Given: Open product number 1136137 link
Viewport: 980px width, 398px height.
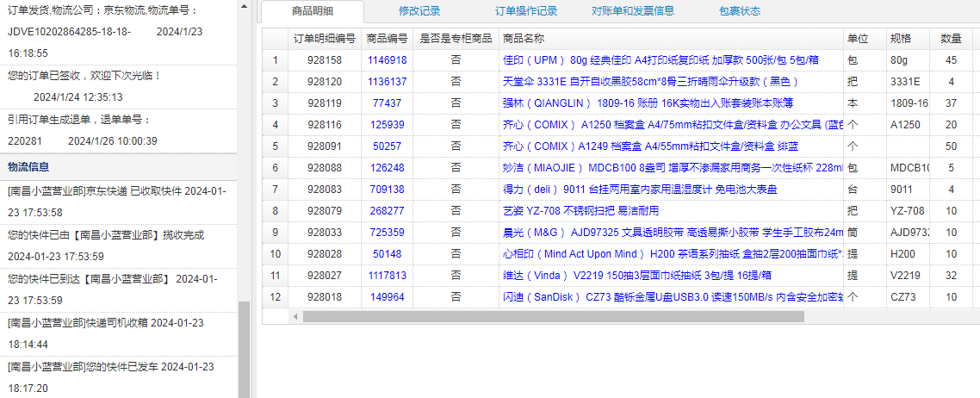Looking at the screenshot, I should [x=387, y=82].
